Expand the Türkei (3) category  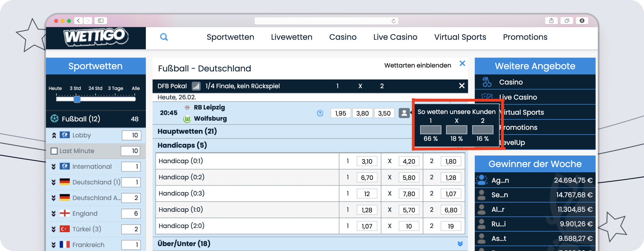[x=53, y=229]
